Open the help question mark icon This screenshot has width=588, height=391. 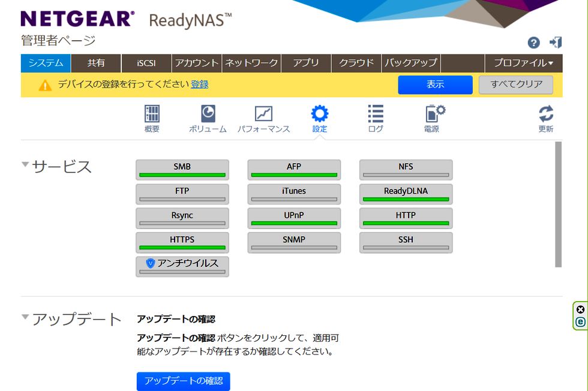click(x=533, y=43)
